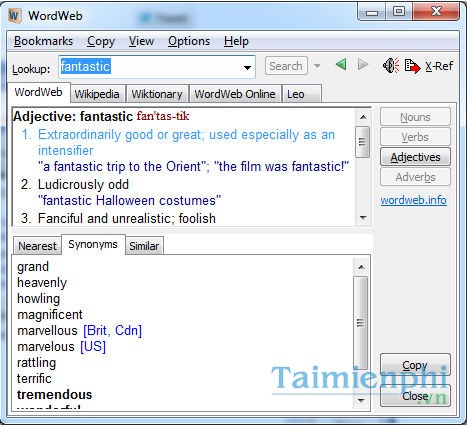This screenshot has width=467, height=426.
Task: Go back with the green left arrow
Action: coord(341,64)
